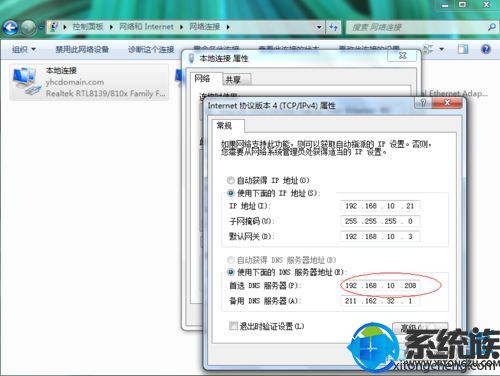Click the search magnifier icon
The width and height of the screenshot is (500, 376).
491,27
